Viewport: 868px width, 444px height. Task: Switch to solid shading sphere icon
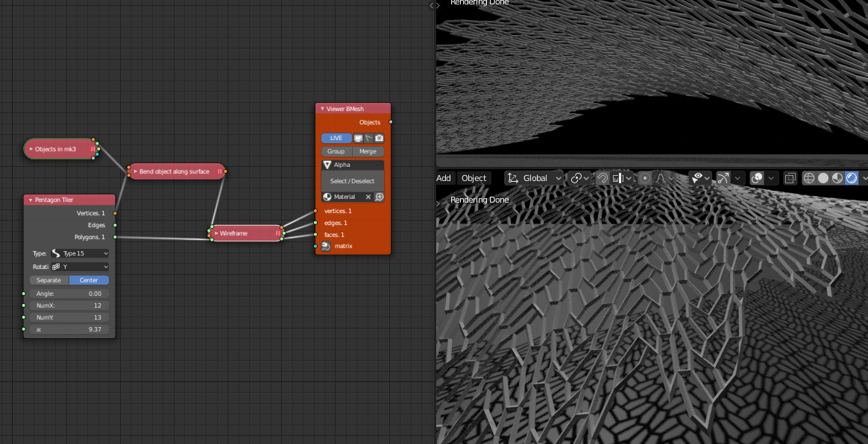[x=823, y=178]
